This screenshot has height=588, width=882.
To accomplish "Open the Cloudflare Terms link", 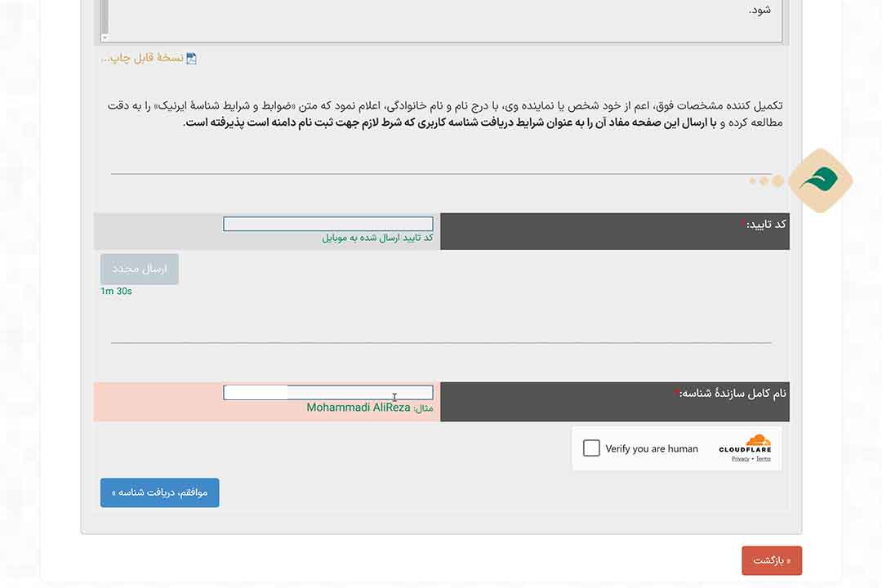I will [x=764, y=459].
